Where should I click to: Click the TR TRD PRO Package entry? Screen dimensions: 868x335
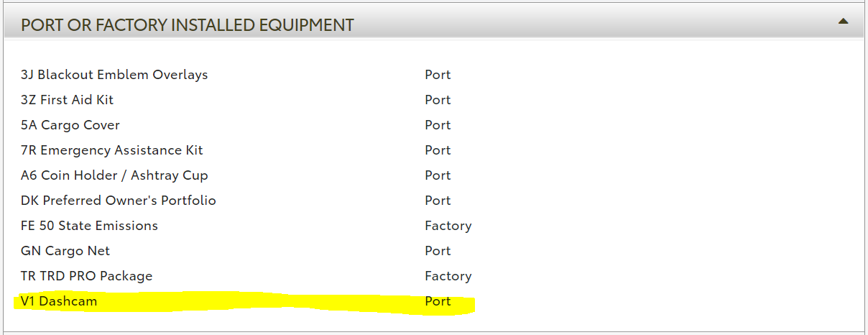point(86,276)
